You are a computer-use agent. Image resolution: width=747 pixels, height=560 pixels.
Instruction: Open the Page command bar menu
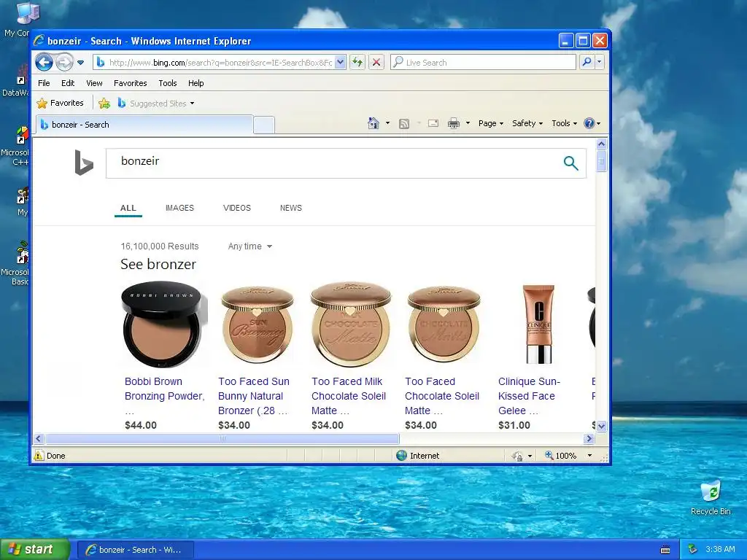[x=491, y=123]
